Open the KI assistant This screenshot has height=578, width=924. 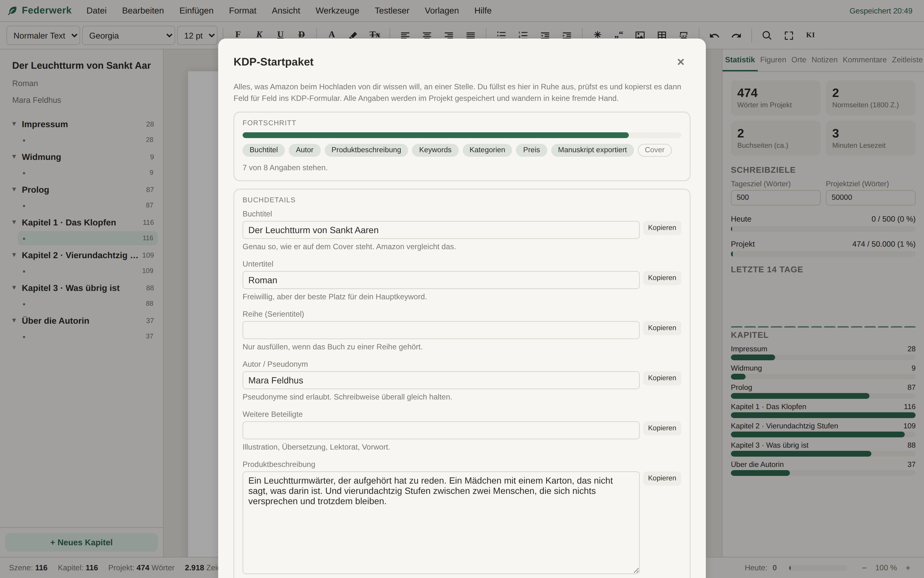[810, 35]
